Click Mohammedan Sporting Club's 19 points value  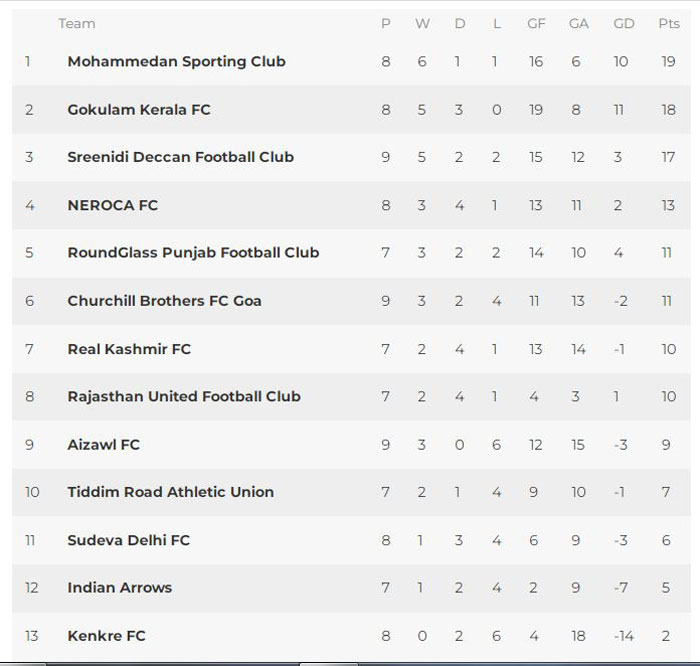pyautogui.click(x=668, y=61)
